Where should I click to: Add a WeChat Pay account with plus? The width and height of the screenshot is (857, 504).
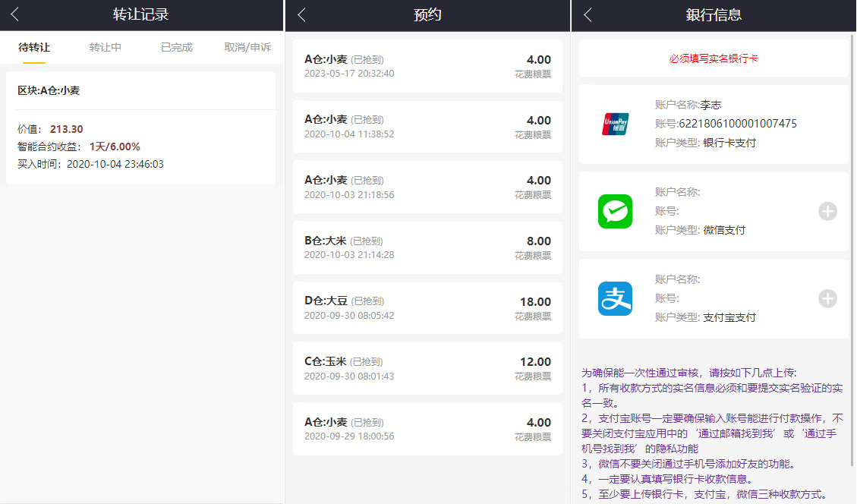coord(827,212)
